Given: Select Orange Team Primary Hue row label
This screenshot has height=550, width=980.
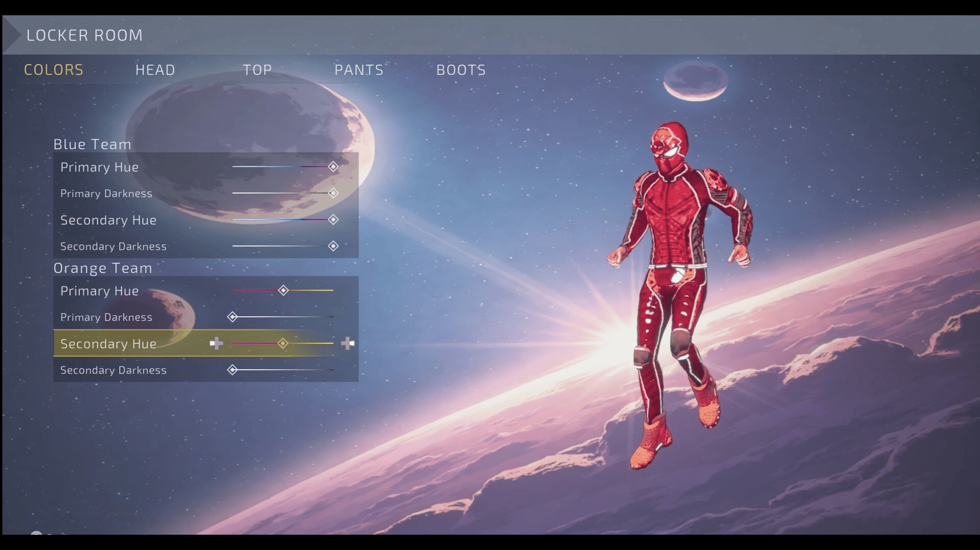Looking at the screenshot, I should pos(100,291).
